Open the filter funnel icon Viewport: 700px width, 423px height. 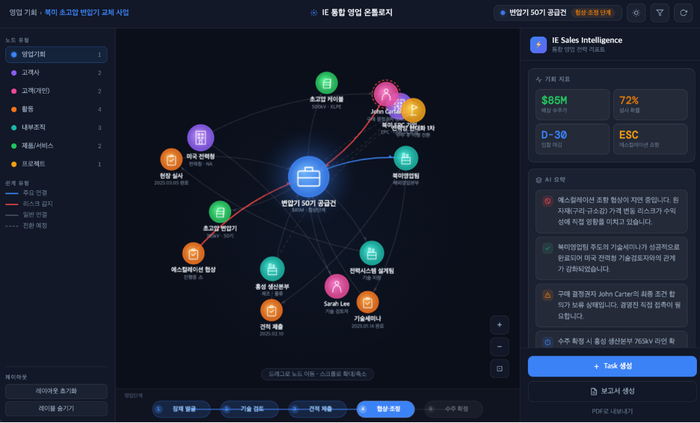click(x=660, y=13)
